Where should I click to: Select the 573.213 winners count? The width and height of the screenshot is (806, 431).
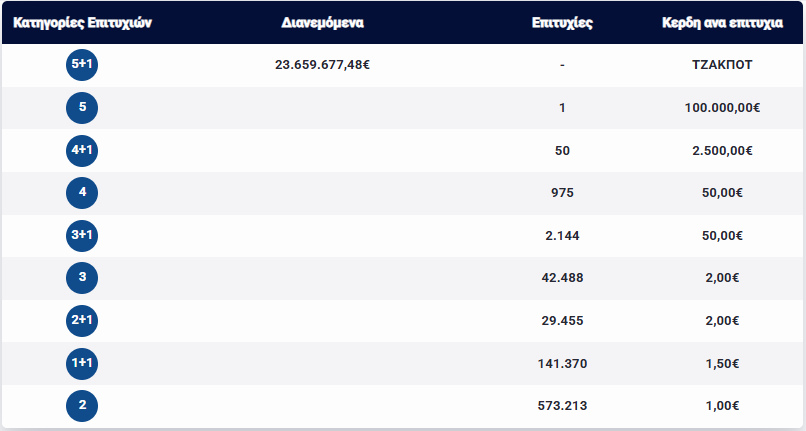click(x=563, y=406)
